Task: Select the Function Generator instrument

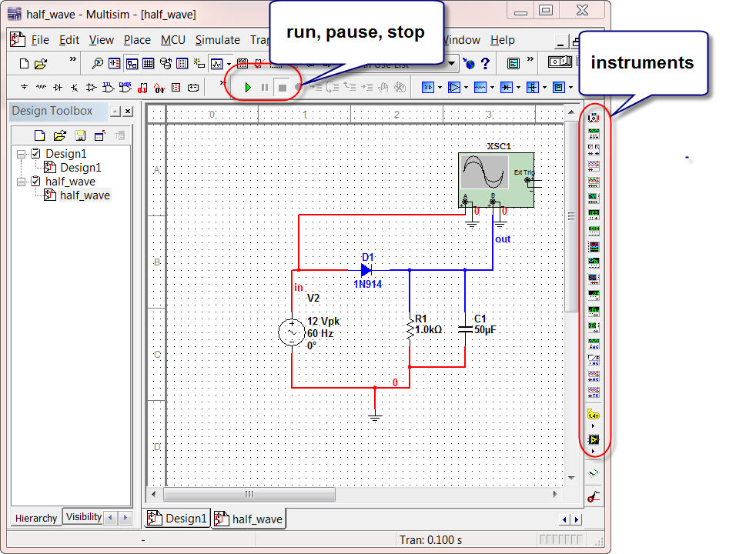Action: click(x=594, y=134)
